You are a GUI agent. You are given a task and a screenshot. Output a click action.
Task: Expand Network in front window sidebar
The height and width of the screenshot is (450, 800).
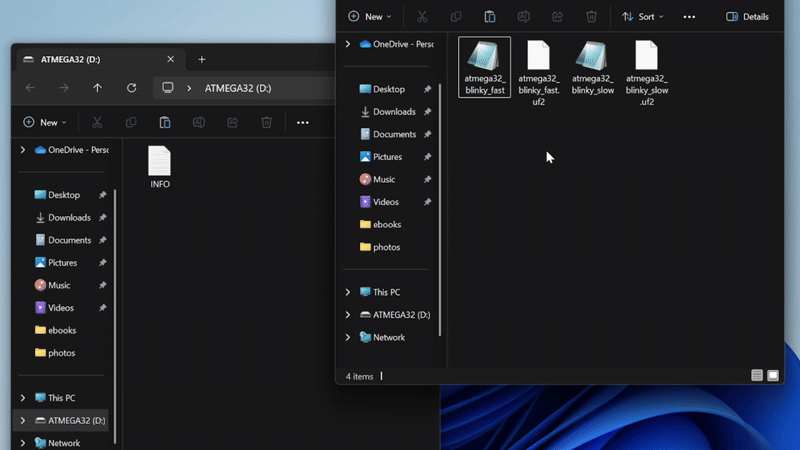[348, 337]
